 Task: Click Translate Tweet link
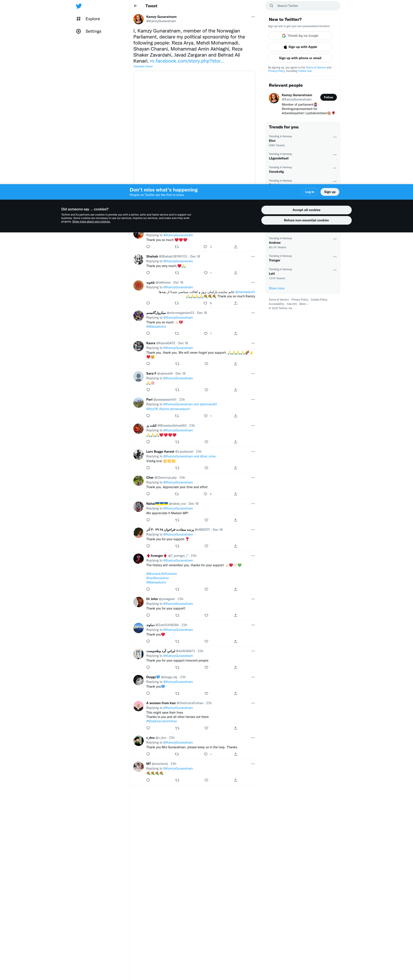tap(143, 66)
